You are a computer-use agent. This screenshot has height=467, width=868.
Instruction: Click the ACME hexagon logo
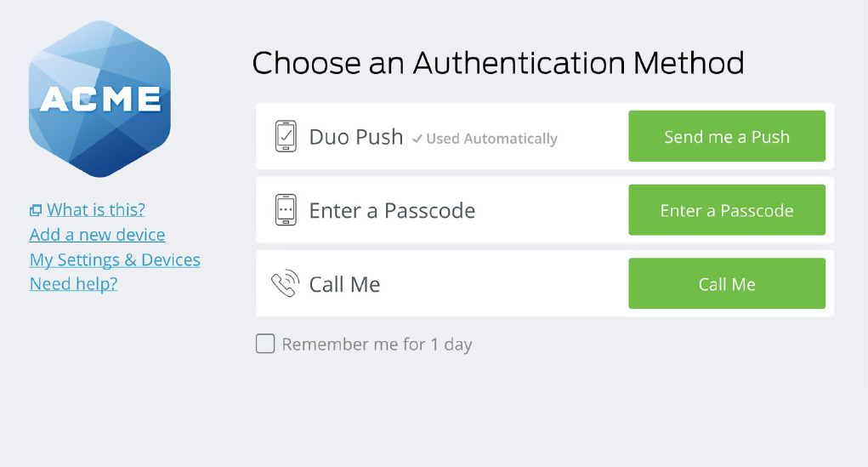99,99
